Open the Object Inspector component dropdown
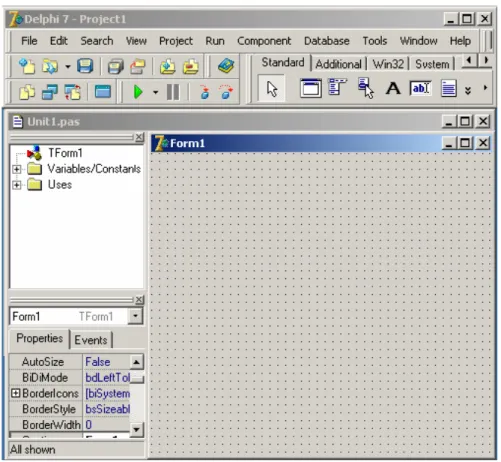 [x=136, y=316]
